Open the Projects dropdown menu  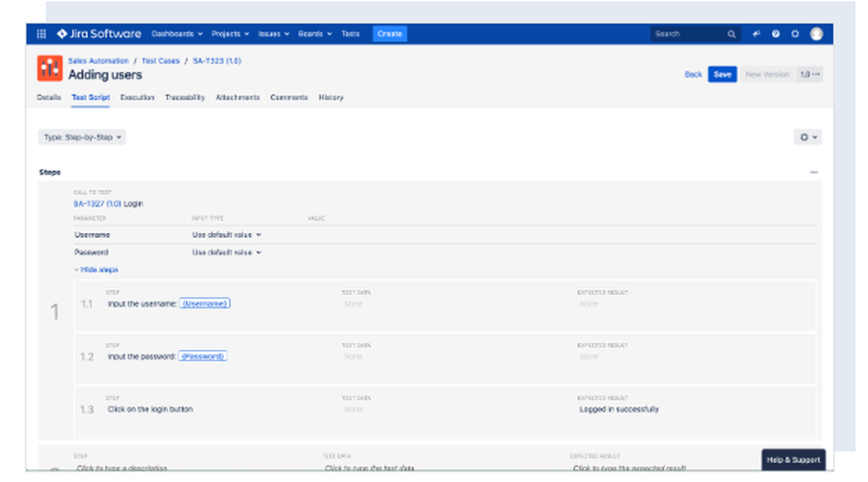tap(230, 34)
